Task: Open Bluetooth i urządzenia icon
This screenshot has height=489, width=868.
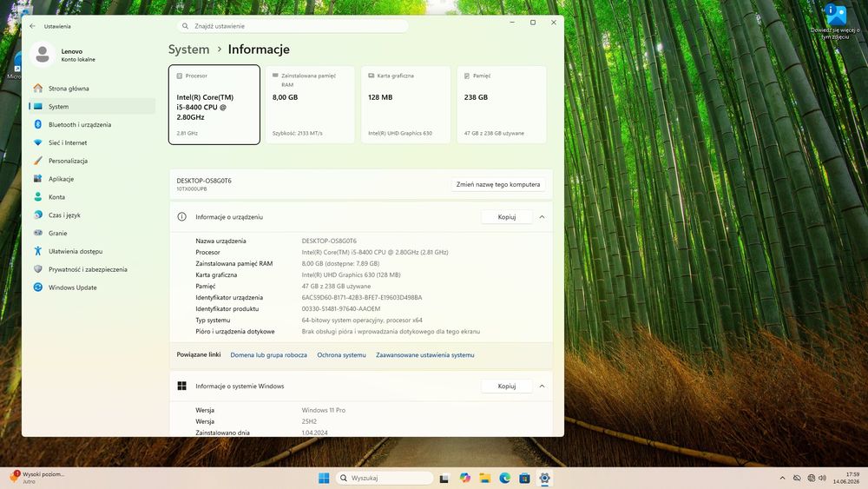Action: point(37,124)
